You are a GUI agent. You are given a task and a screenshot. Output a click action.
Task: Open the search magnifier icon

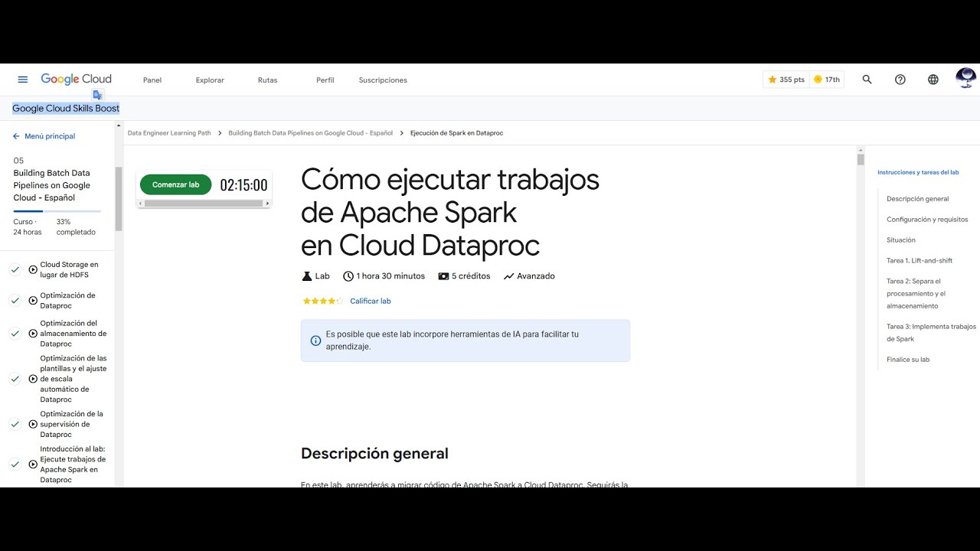tap(867, 80)
